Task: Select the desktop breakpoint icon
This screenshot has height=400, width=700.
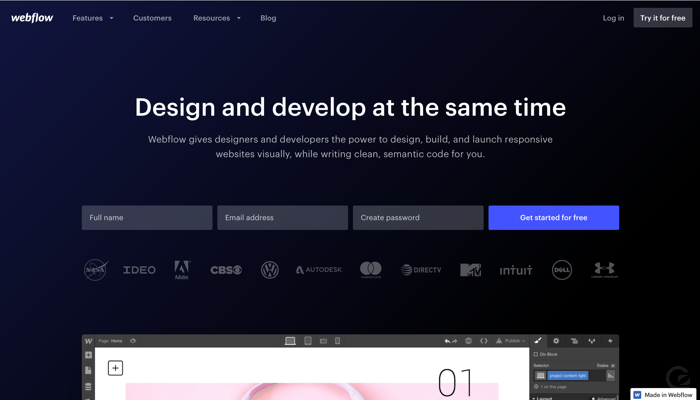Action: [x=290, y=341]
